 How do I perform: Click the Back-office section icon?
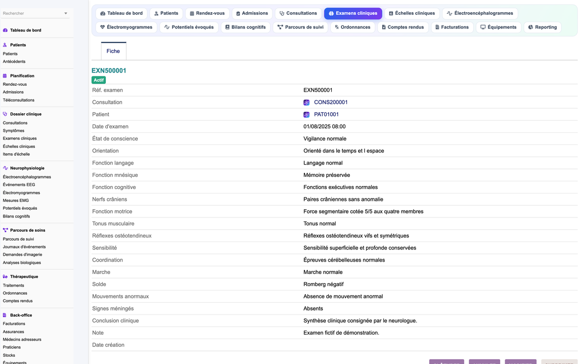coord(5,315)
